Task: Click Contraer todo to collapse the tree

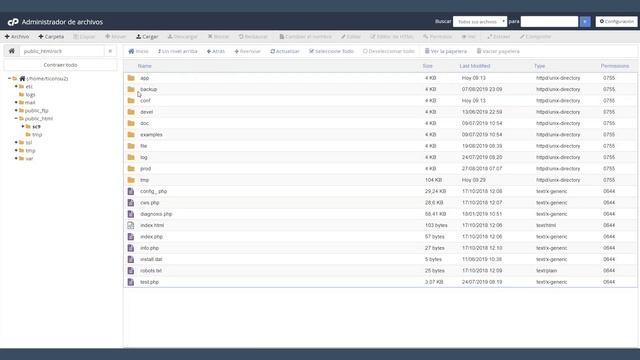Action: pos(60,65)
